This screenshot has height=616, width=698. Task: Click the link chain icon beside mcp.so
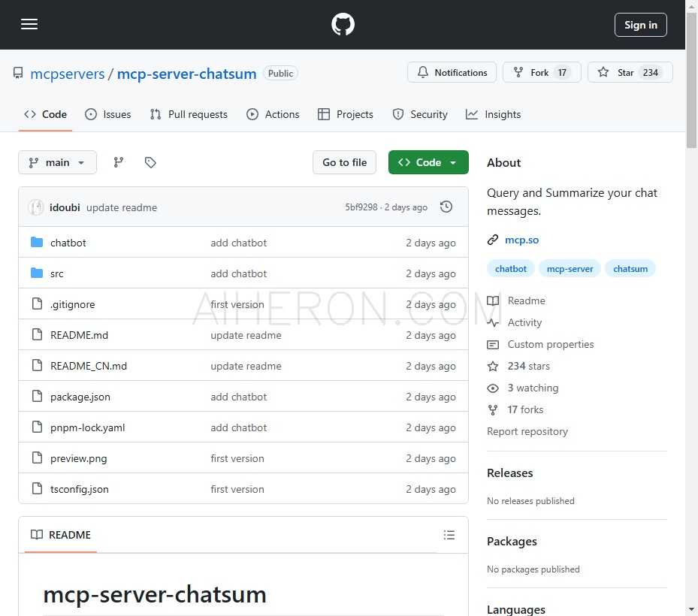pyautogui.click(x=492, y=240)
